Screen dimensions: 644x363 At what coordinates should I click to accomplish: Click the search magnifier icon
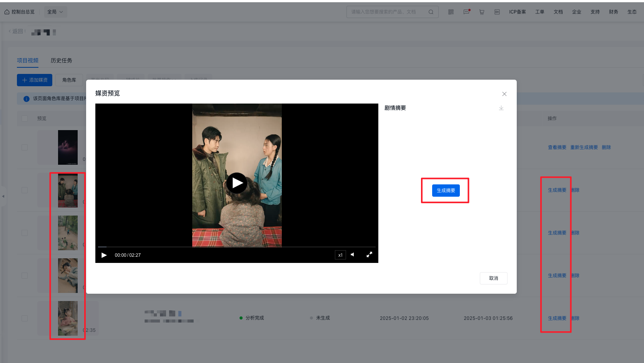[x=431, y=12]
